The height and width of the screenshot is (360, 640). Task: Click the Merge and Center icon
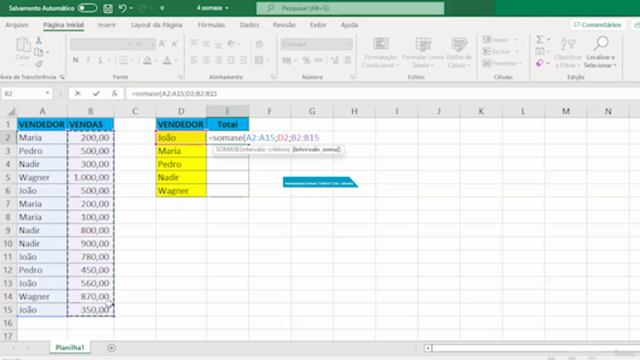pyautogui.click(x=259, y=60)
